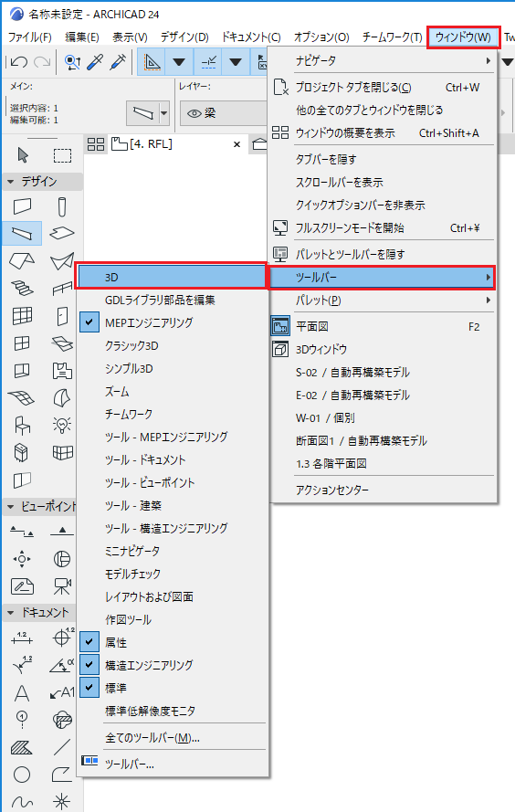Viewport: 515px width, 812px height.
Task: Open the デザイン(D) menu
Action: pyautogui.click(x=184, y=37)
